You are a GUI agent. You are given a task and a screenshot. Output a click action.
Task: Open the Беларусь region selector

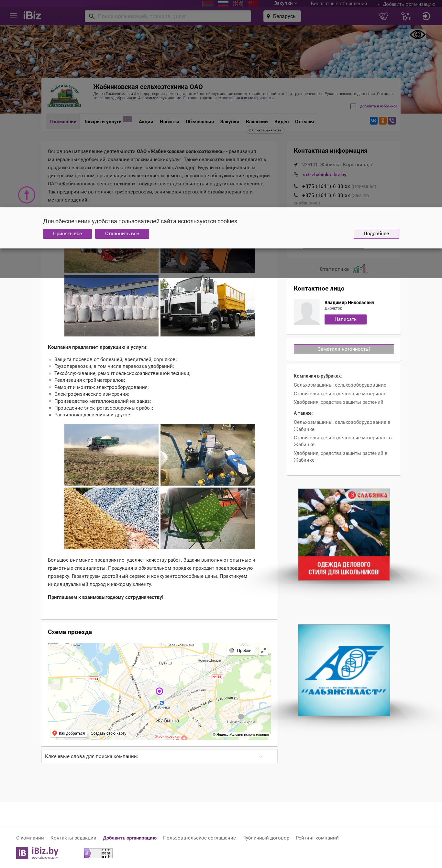coord(282,16)
